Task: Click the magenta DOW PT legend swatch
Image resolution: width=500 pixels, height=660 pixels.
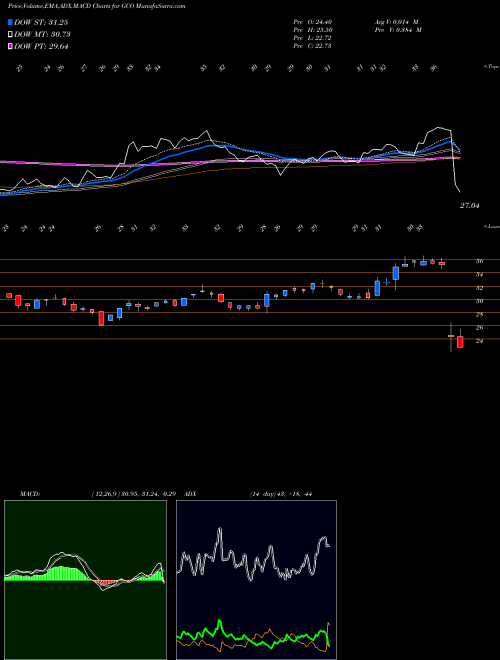Action: [10, 46]
